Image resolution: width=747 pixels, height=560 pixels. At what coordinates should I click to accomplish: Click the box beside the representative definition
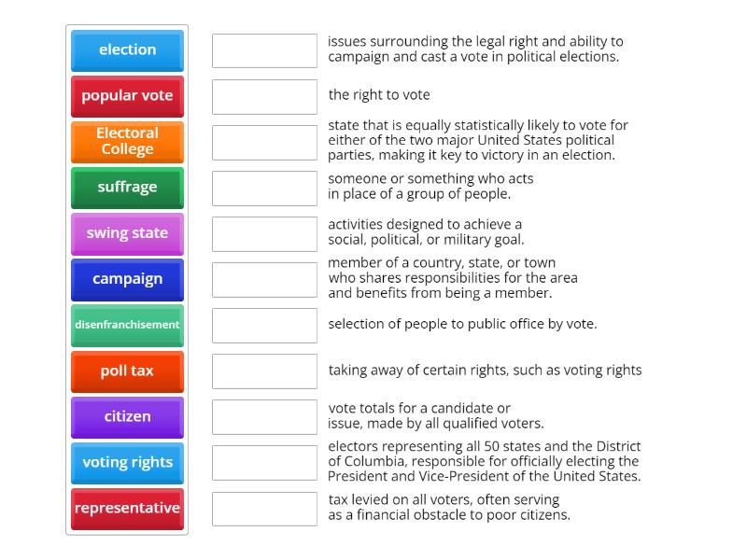(264, 188)
